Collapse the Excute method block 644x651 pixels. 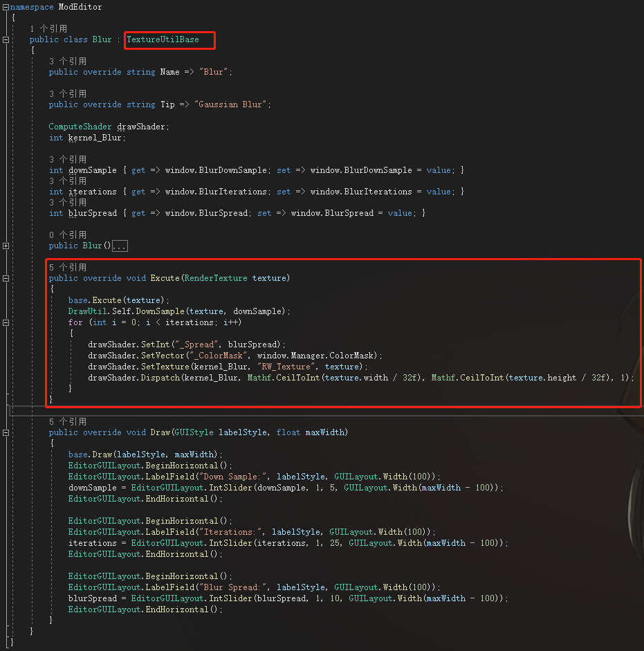(6, 279)
